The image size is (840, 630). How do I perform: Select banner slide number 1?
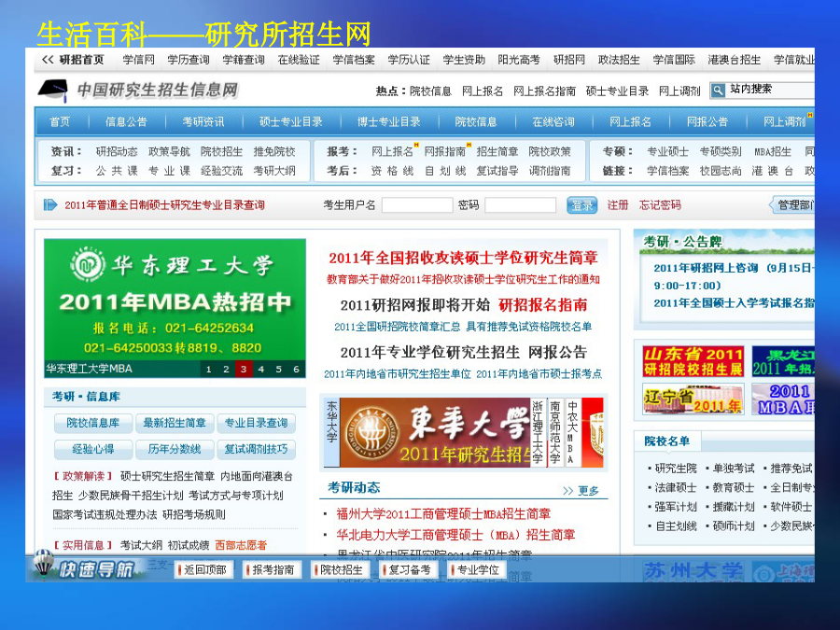click(208, 369)
